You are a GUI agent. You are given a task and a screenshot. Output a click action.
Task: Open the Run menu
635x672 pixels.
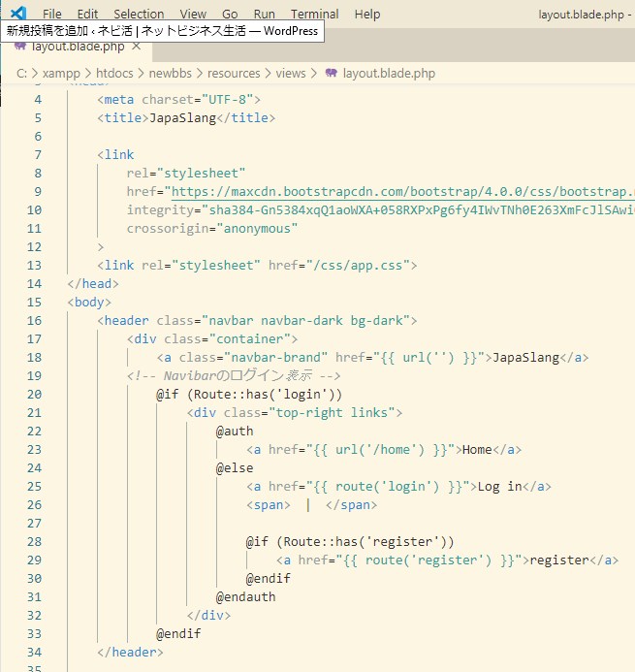(264, 15)
